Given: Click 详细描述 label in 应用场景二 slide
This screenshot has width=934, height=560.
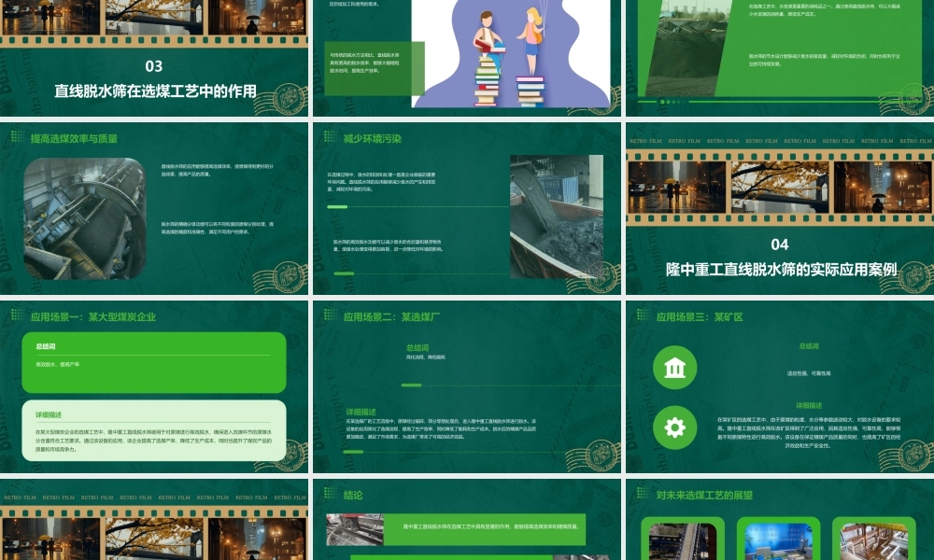Looking at the screenshot, I should [361, 412].
